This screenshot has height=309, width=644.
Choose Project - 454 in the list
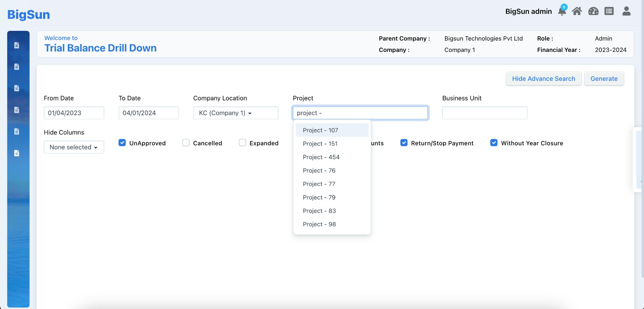[x=332, y=157]
